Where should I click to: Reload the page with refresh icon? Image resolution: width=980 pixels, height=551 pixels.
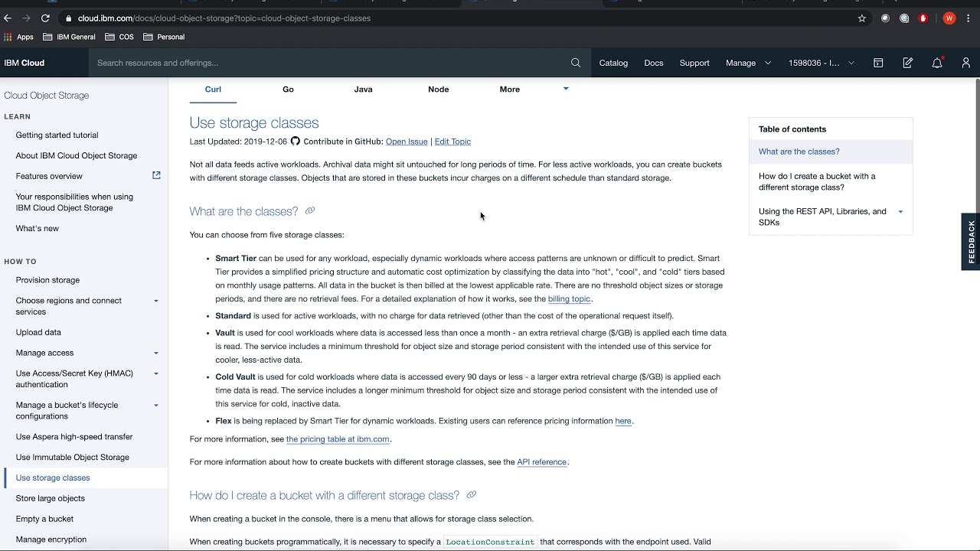46,18
